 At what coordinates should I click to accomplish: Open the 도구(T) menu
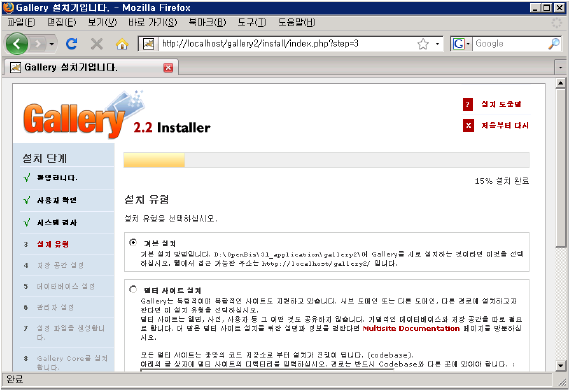[252, 22]
